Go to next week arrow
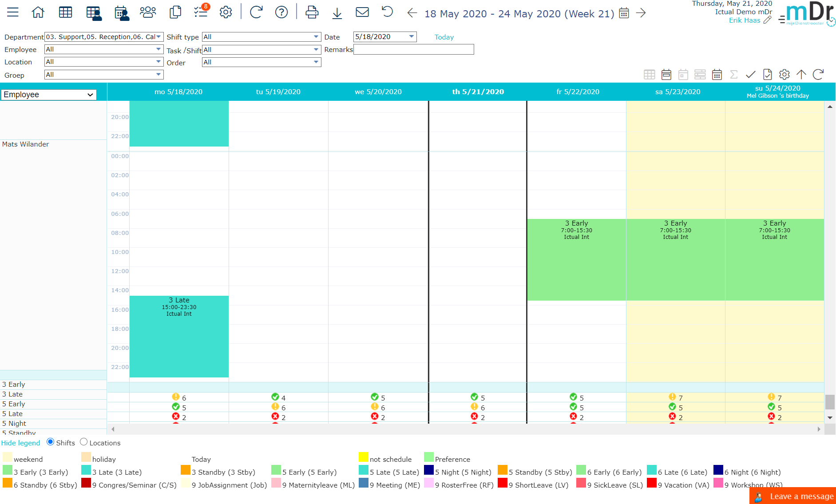The width and height of the screenshot is (836, 504). [x=641, y=13]
